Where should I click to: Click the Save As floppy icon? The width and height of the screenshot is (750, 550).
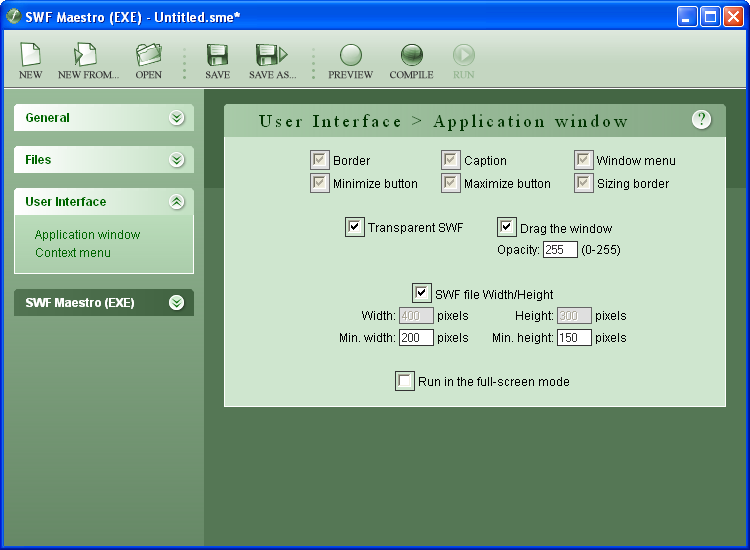point(271,55)
